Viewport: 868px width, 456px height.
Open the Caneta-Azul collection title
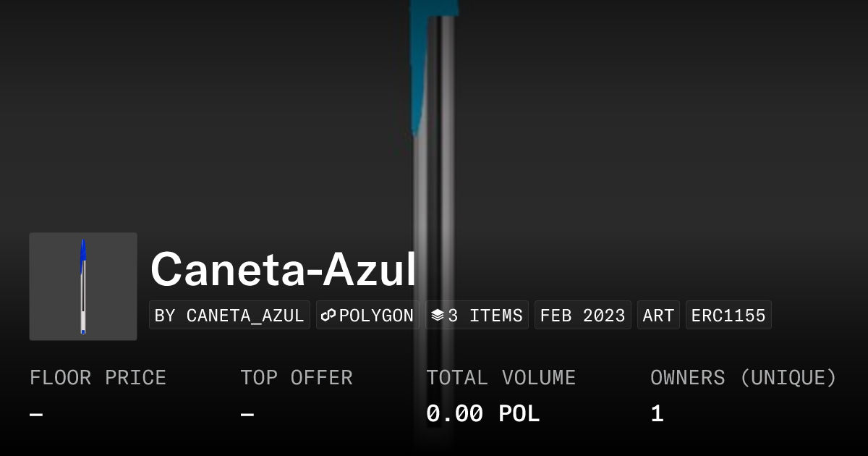pos(284,269)
